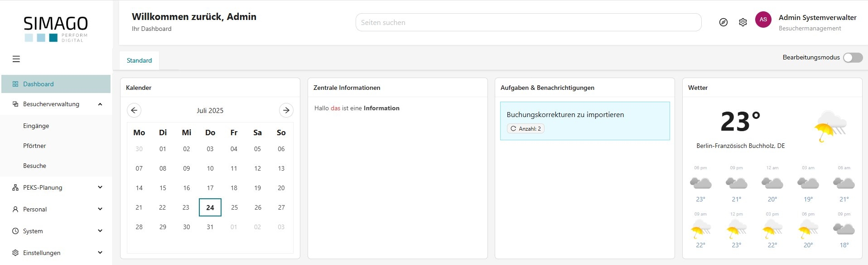Screen dimensions: 868x265
Task: Click the AS user avatar
Action: tap(763, 20)
